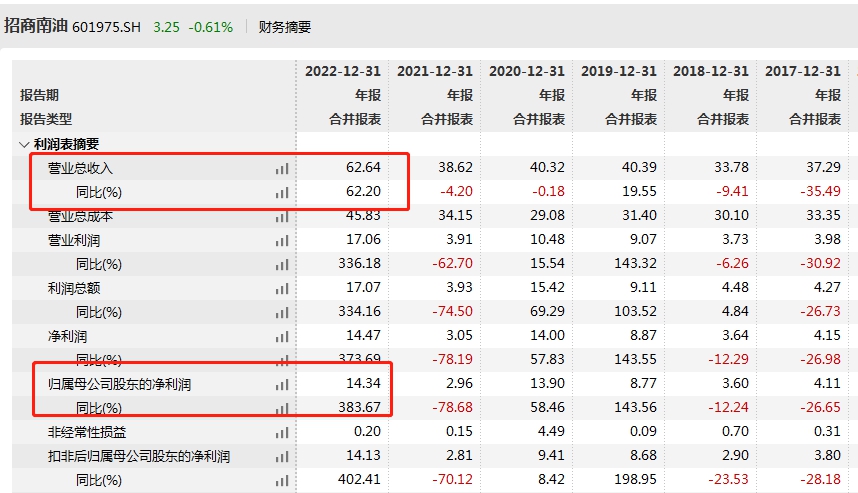Select the 财务摘要 tab
This screenshot has height=493, width=858.
[285, 27]
